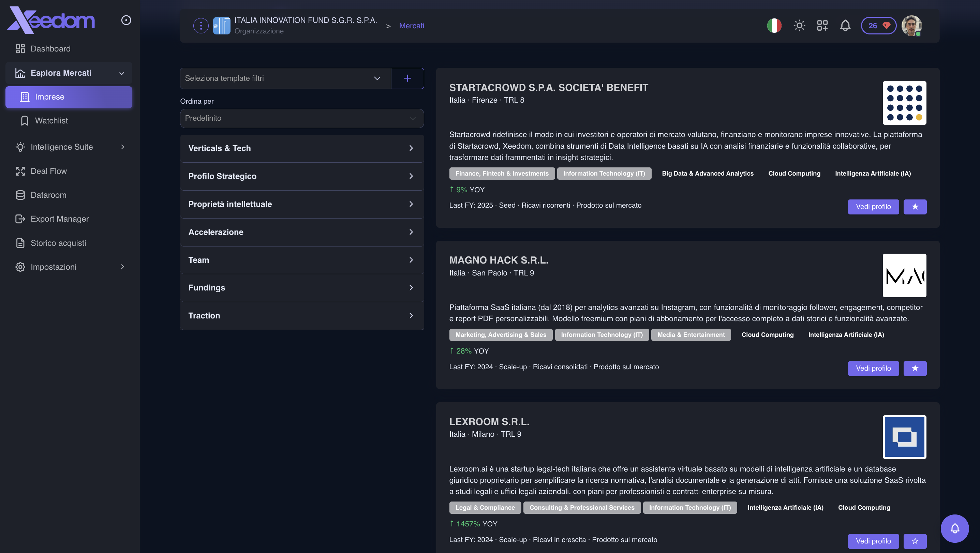This screenshot has height=553, width=980.
Task: Click Big Data & Advanced Analytics tag
Action: click(x=708, y=174)
